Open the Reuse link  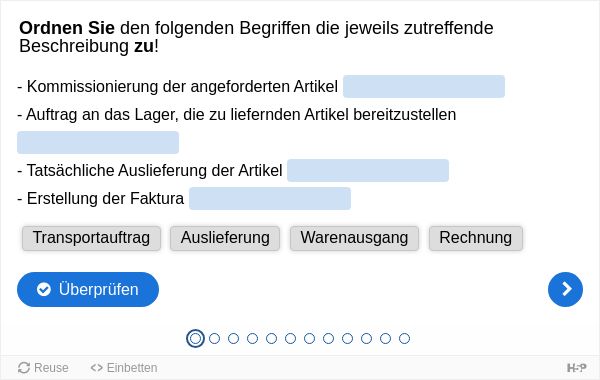(43, 368)
